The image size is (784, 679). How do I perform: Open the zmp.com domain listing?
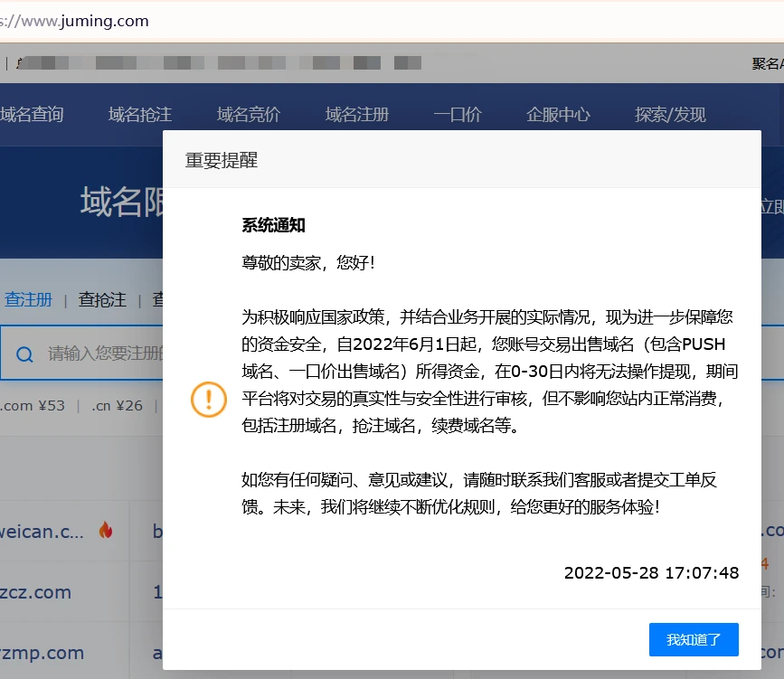(x=42, y=652)
